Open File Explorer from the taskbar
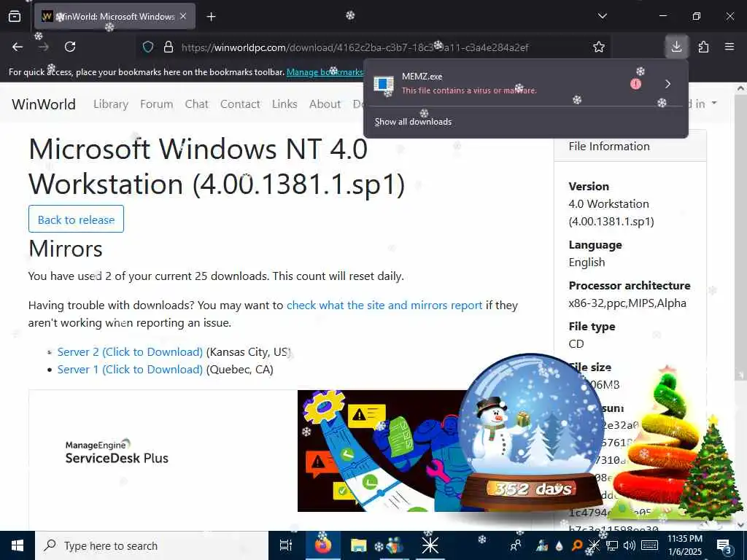Screen dimensions: 747x560 [358, 545]
